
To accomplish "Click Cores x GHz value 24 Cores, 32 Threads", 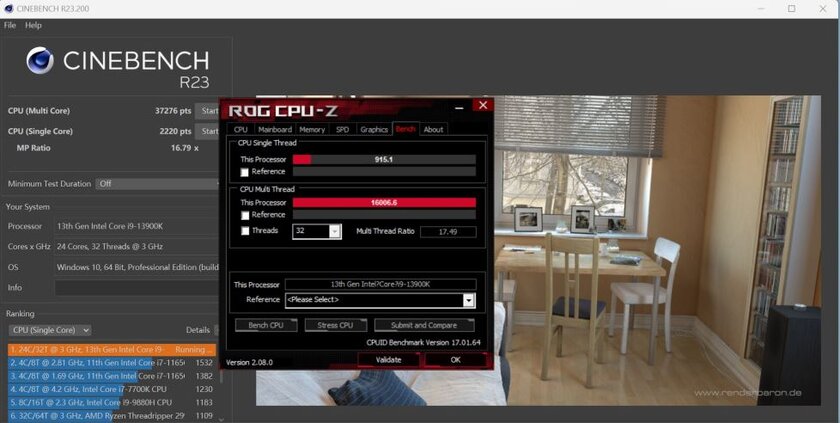I will point(110,247).
